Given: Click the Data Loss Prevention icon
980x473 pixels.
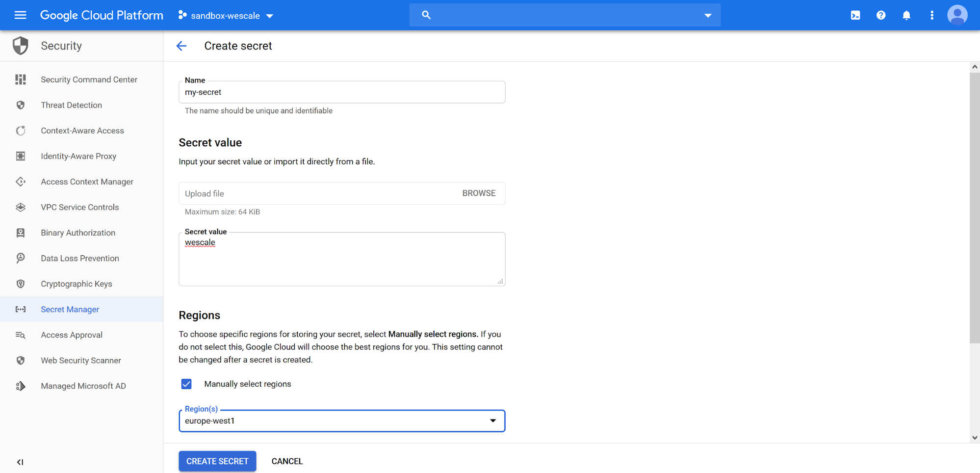Looking at the screenshot, I should tap(20, 258).
